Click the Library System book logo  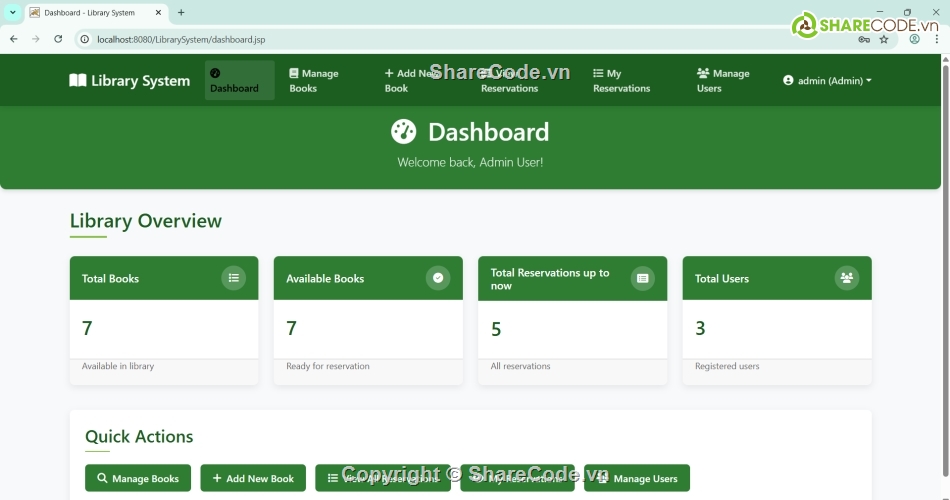78,81
